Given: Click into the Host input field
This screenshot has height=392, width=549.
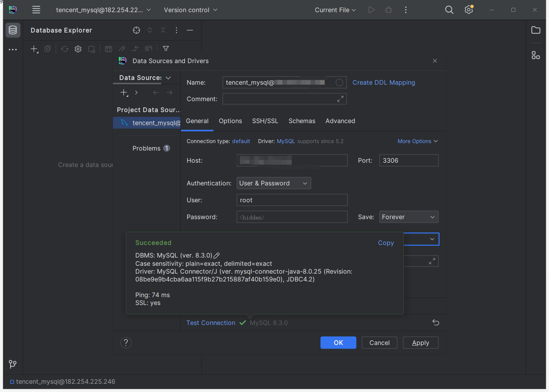Looking at the screenshot, I should [292, 160].
